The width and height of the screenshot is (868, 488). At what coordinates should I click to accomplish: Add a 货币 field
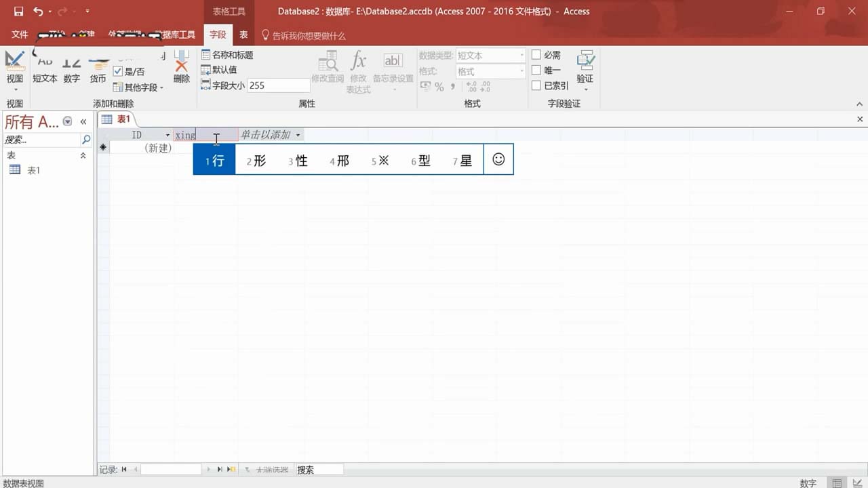point(98,70)
